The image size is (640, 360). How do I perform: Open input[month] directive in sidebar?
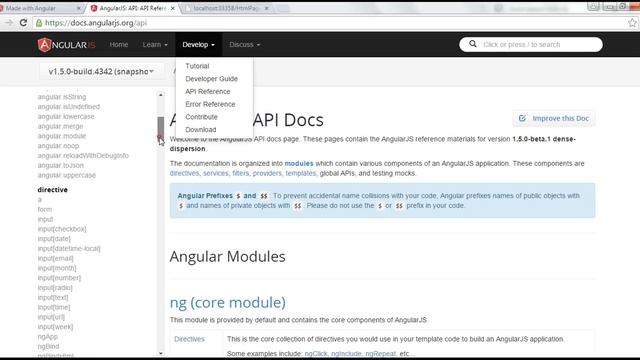point(57,268)
